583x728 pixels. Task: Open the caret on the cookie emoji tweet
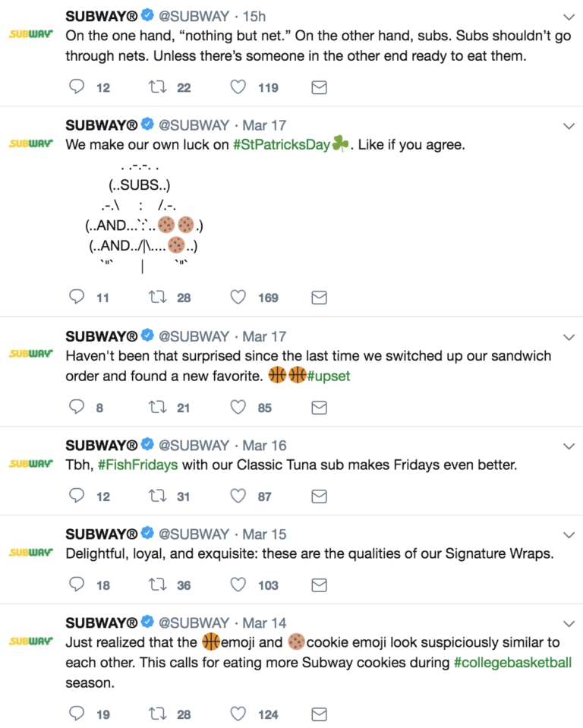[x=569, y=622]
